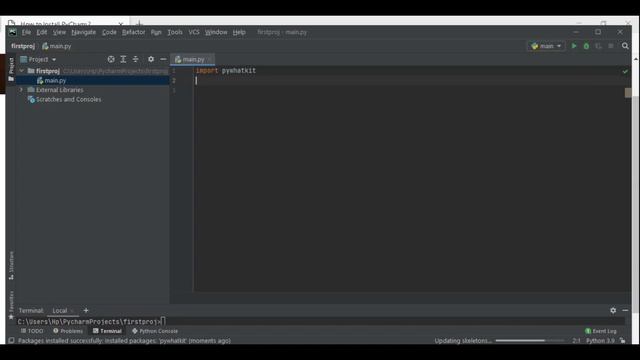Click PyCharm logo icon in title bar
This screenshot has height=360, width=640.
click(x=13, y=32)
